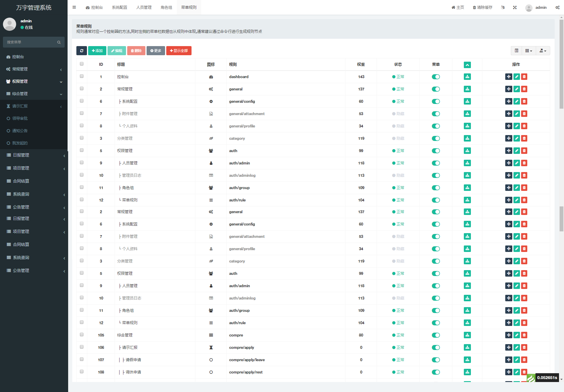Toggle menu switch for dashboard rule
This screenshot has height=392, width=564.
(436, 77)
